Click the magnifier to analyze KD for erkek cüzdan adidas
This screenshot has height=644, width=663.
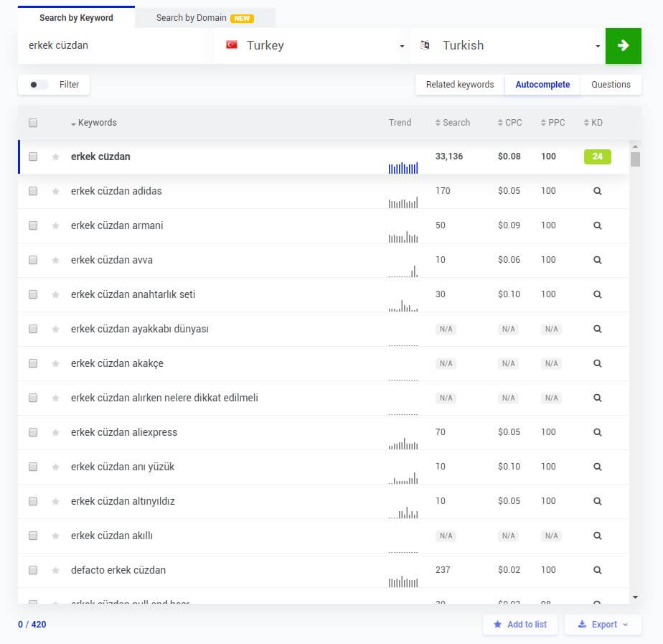tap(597, 191)
